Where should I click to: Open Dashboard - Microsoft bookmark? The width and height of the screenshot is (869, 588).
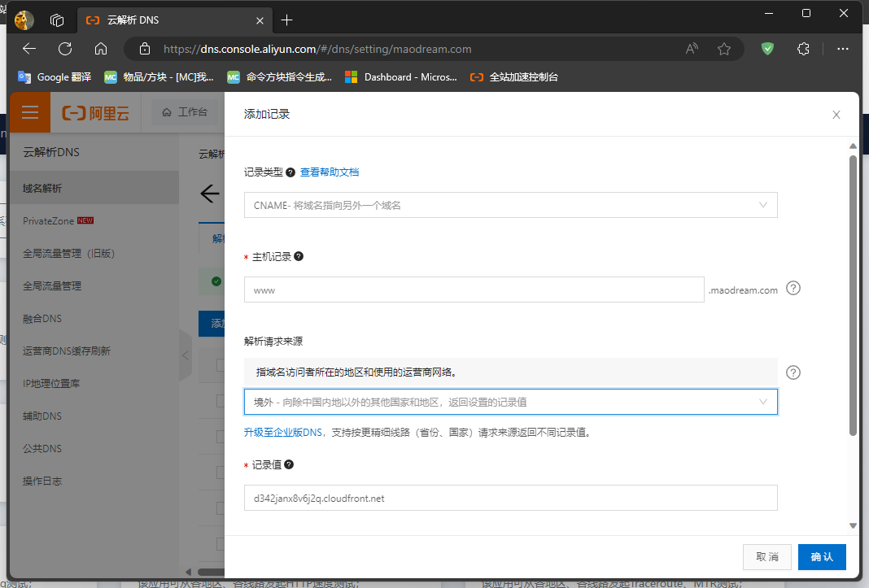coord(400,77)
